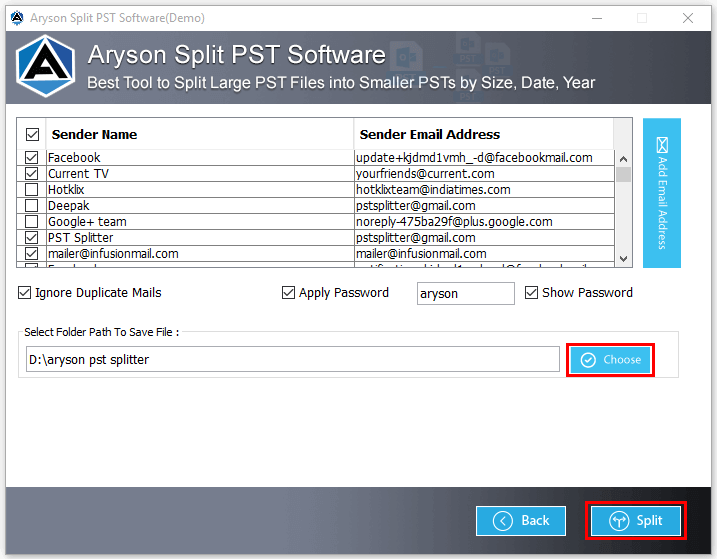The width and height of the screenshot is (717, 559).
Task: Turn off Show Password checkbox
Action: pyautogui.click(x=531, y=292)
